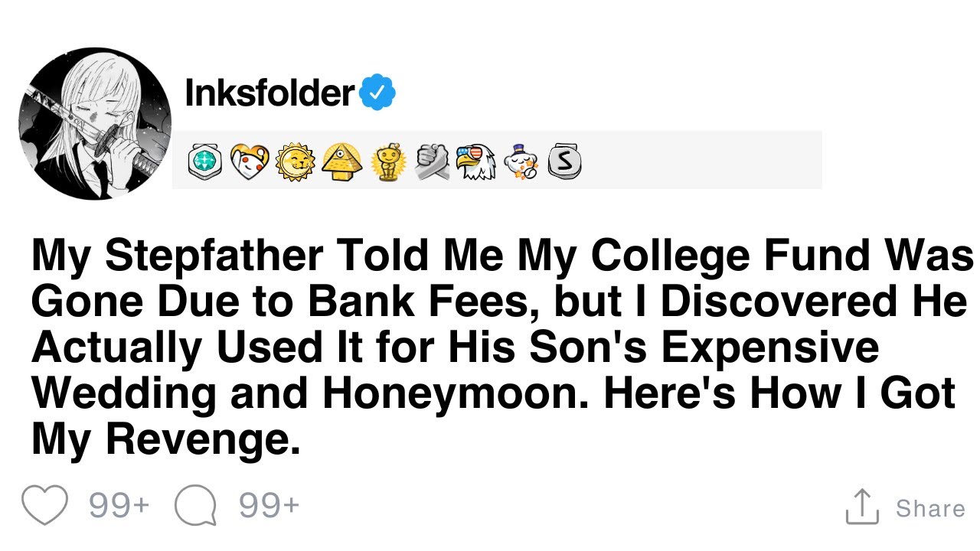Click the silver S medal award
Image resolution: width=980 pixels, height=551 pixels.
(x=564, y=161)
